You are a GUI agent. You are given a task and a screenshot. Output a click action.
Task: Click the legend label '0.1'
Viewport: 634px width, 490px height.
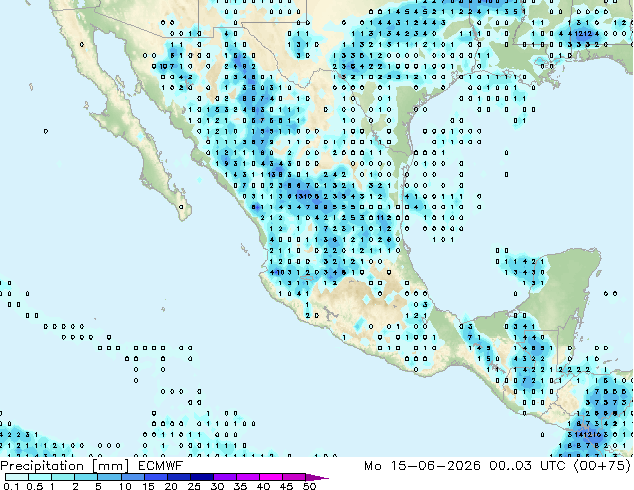pyautogui.click(x=11, y=486)
